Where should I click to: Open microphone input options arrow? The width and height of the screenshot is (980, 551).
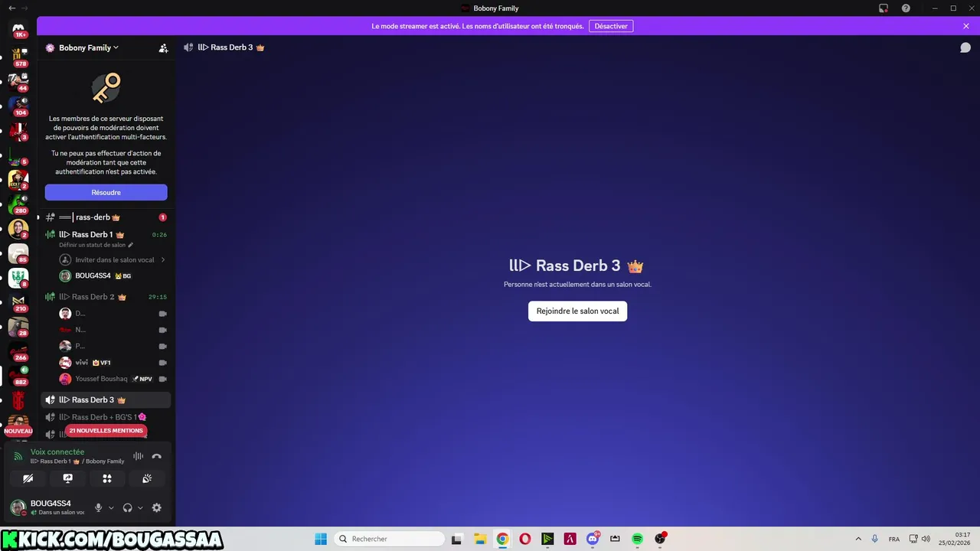coord(111,507)
